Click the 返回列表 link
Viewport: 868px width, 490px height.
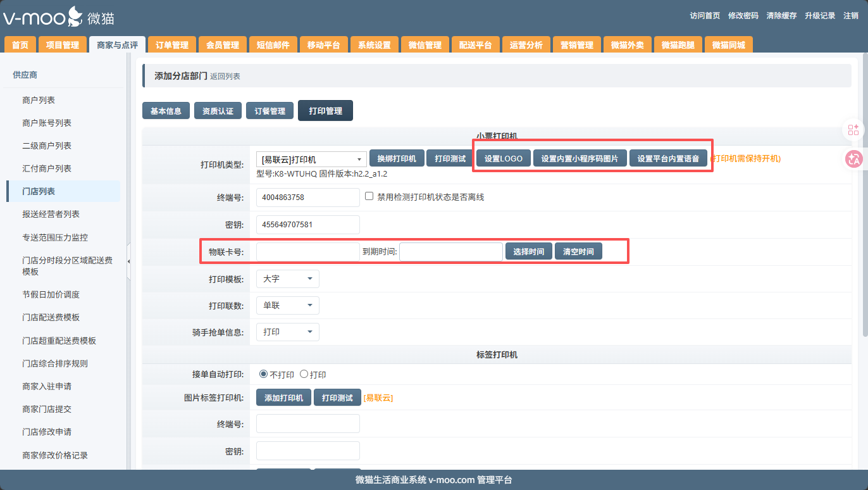pyautogui.click(x=225, y=77)
